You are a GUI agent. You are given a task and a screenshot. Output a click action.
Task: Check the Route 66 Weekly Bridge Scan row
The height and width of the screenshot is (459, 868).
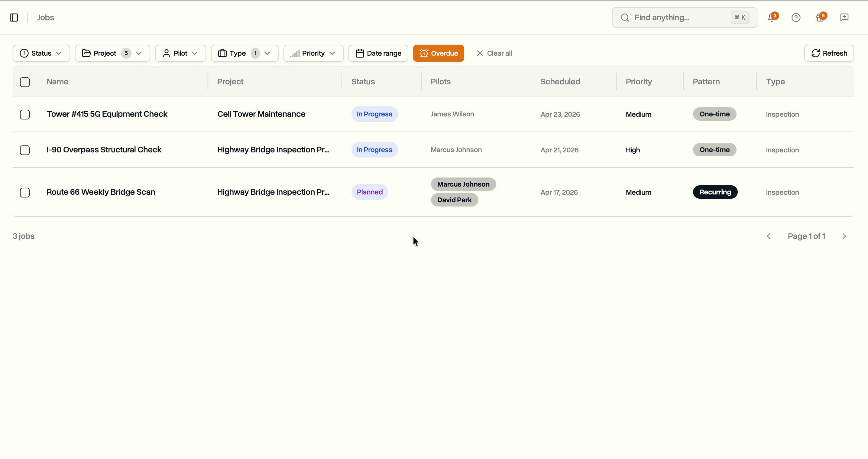pyautogui.click(x=25, y=192)
